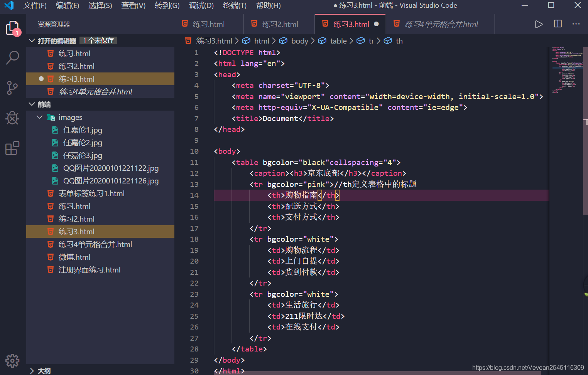Click the unsaved dot on 练习3.html tab
This screenshot has width=588, height=375.
coord(377,24)
